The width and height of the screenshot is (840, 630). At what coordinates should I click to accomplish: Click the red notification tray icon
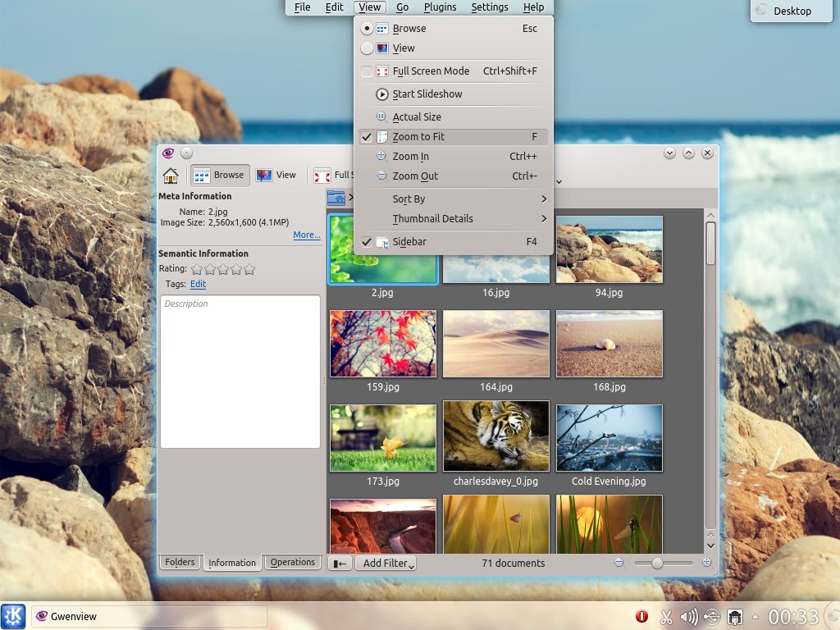click(x=641, y=617)
